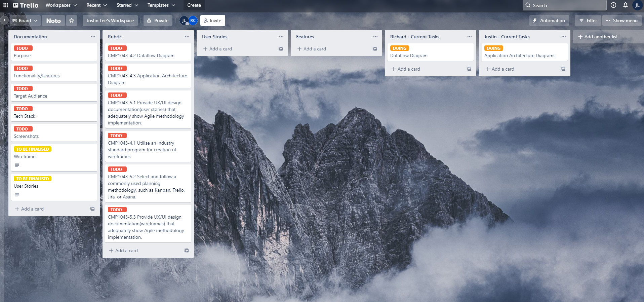
Task: Add a card to Justin - Current Tasks
Action: tap(500, 69)
